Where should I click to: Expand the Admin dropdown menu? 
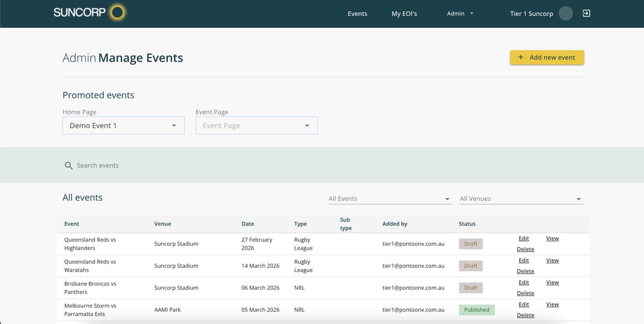point(460,13)
